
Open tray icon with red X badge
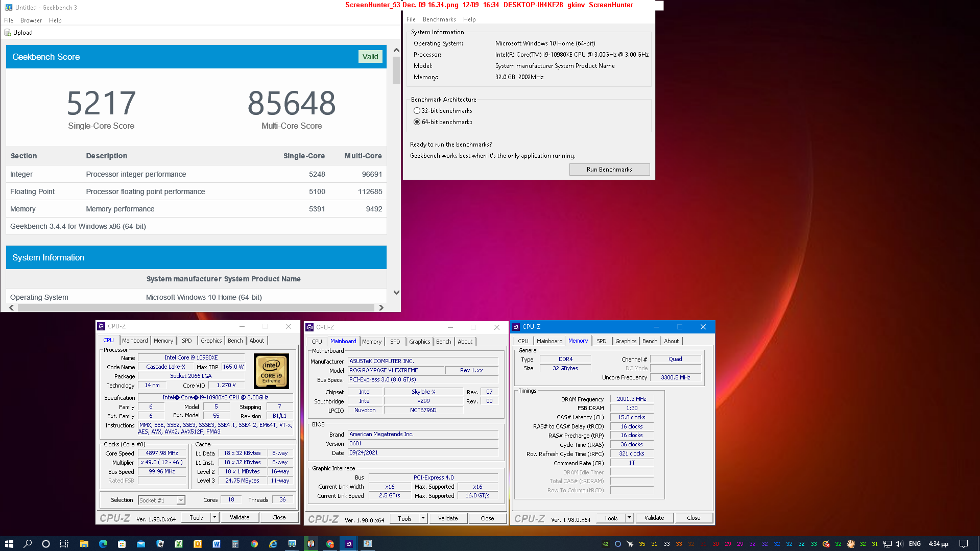(x=826, y=544)
